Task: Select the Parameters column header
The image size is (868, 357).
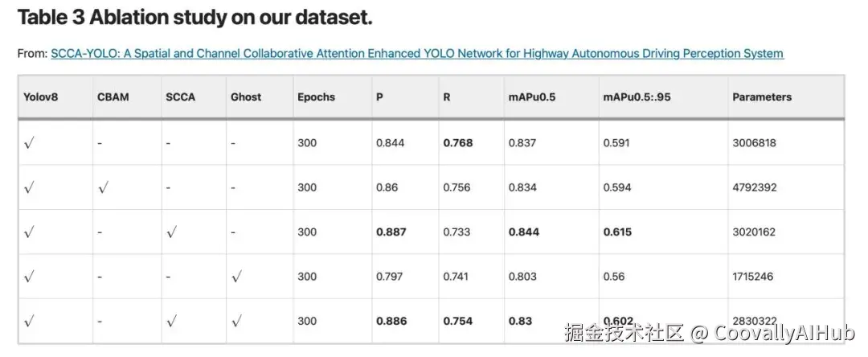Action: point(762,97)
